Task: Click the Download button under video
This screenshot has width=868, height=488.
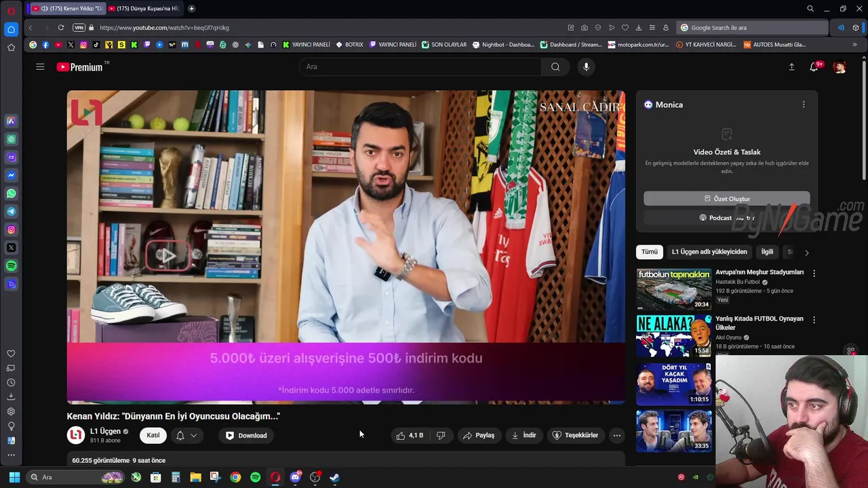Action: (246, 435)
